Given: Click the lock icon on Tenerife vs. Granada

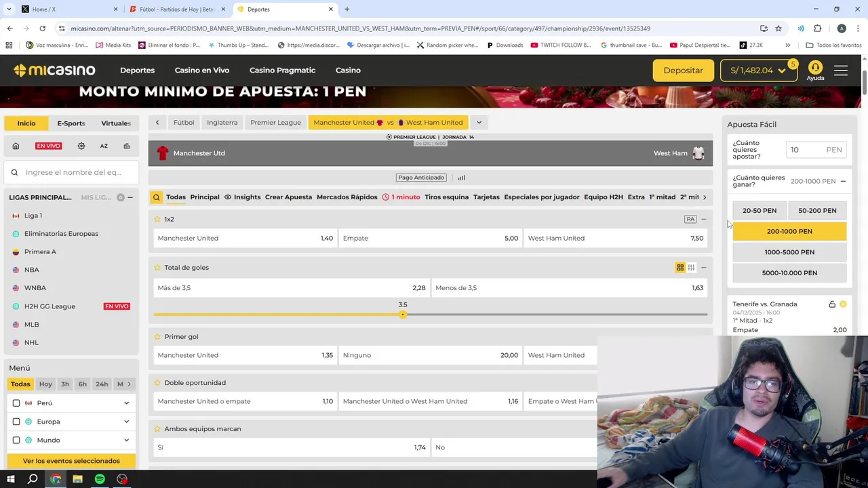Looking at the screenshot, I should point(832,304).
